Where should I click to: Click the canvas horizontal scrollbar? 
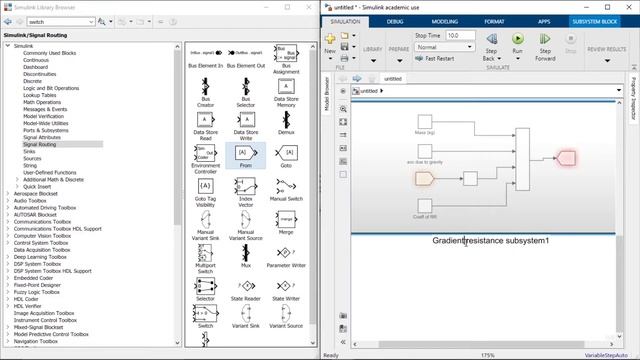[482, 344]
